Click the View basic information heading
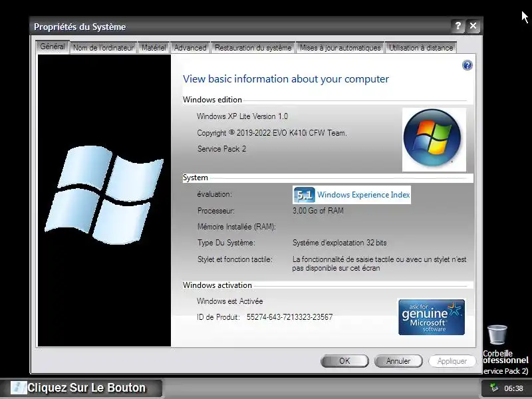532x399 pixels. [286, 79]
